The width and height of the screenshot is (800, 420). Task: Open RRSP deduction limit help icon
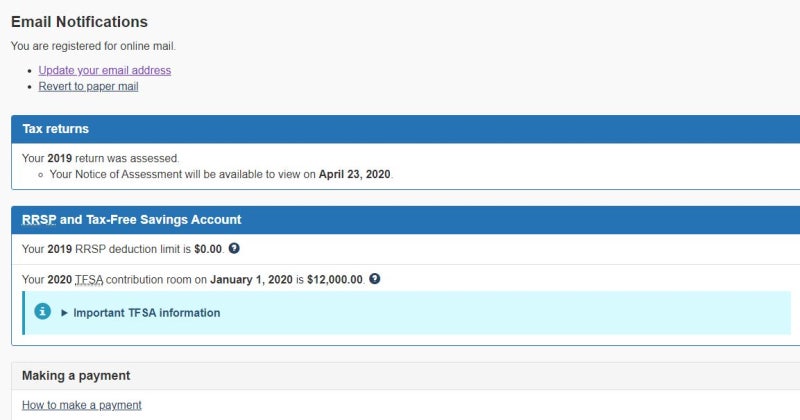[234, 249]
